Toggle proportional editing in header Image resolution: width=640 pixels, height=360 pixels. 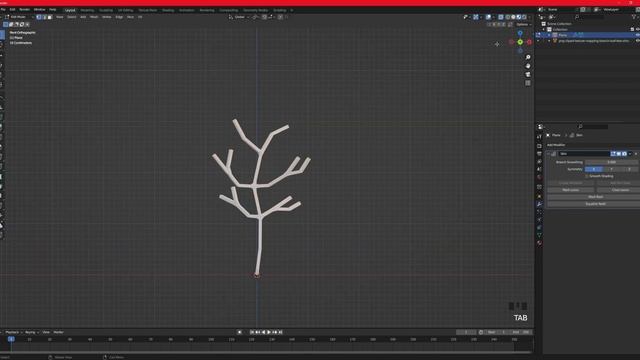(x=280, y=17)
